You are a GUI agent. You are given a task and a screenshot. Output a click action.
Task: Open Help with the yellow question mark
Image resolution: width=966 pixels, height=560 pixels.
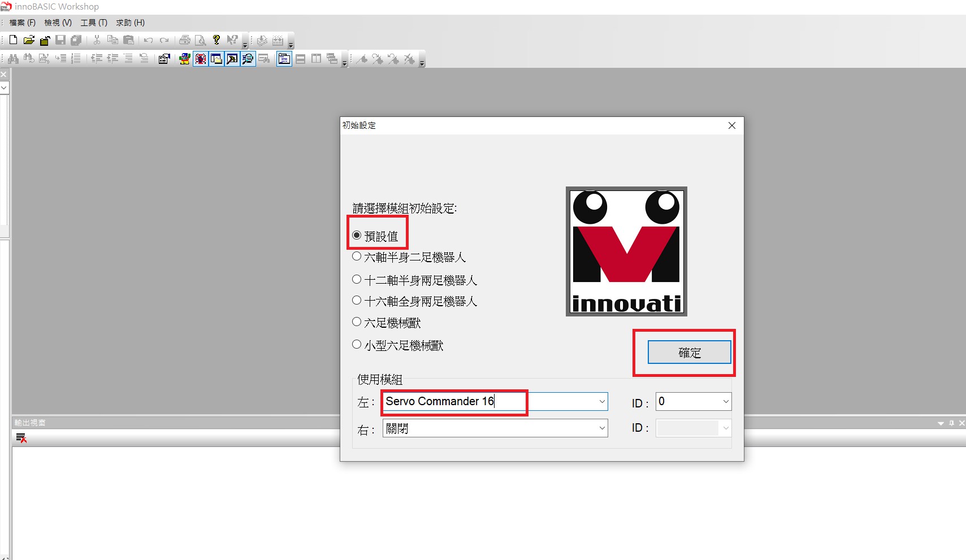click(x=216, y=40)
